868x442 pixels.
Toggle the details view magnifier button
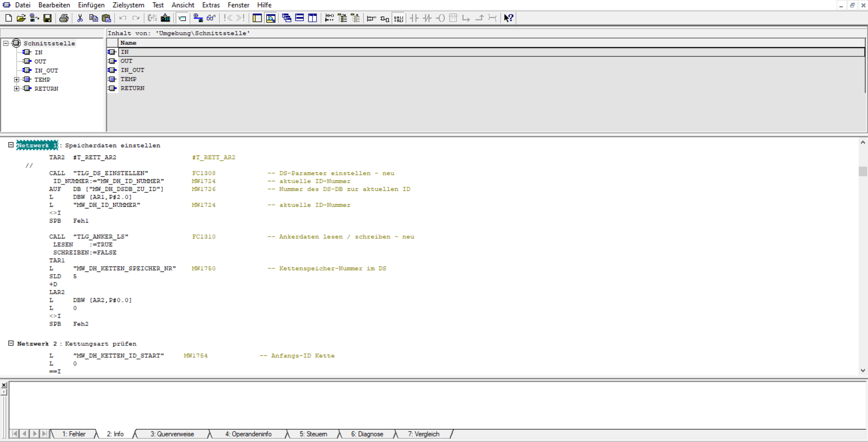pyautogui.click(x=271, y=18)
